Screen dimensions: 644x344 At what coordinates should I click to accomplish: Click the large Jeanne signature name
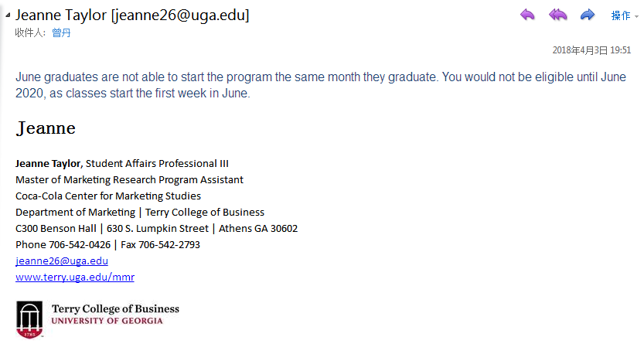[46, 128]
